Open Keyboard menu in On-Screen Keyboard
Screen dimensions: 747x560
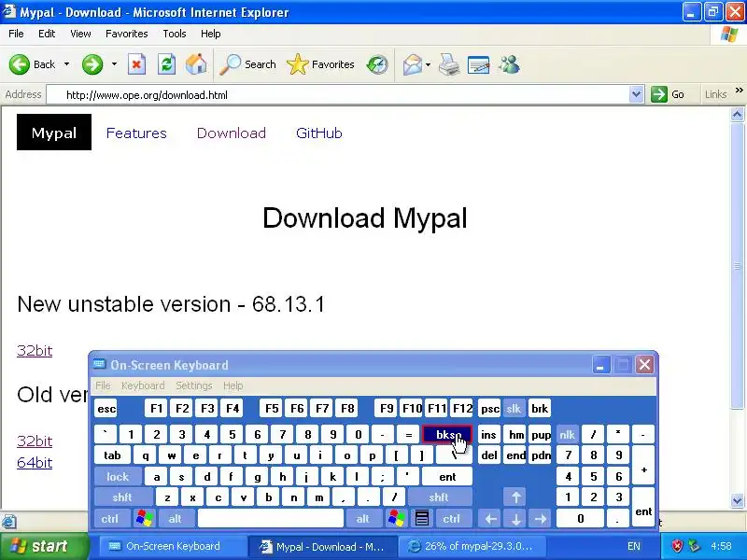[x=143, y=385]
